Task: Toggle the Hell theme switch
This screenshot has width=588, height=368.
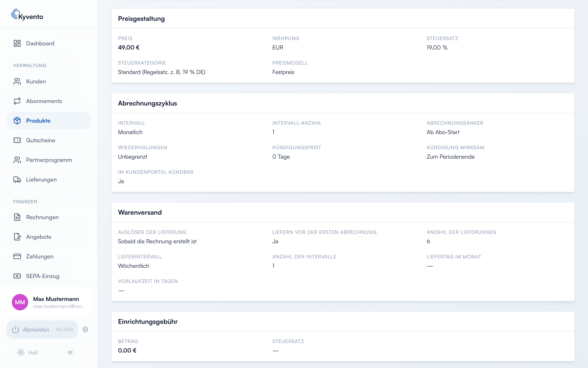Action: (27, 352)
